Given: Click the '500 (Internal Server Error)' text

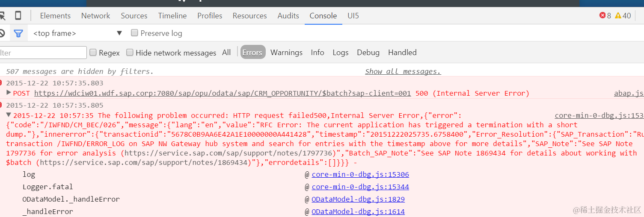Looking at the screenshot, I should coord(472,93).
